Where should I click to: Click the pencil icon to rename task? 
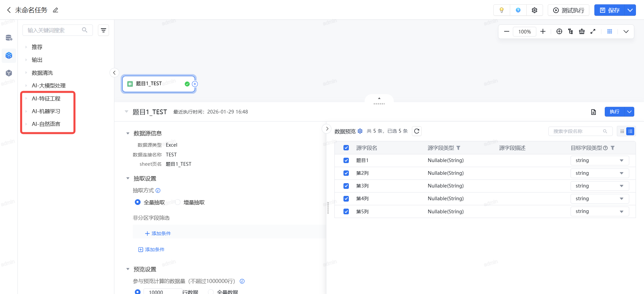point(56,10)
